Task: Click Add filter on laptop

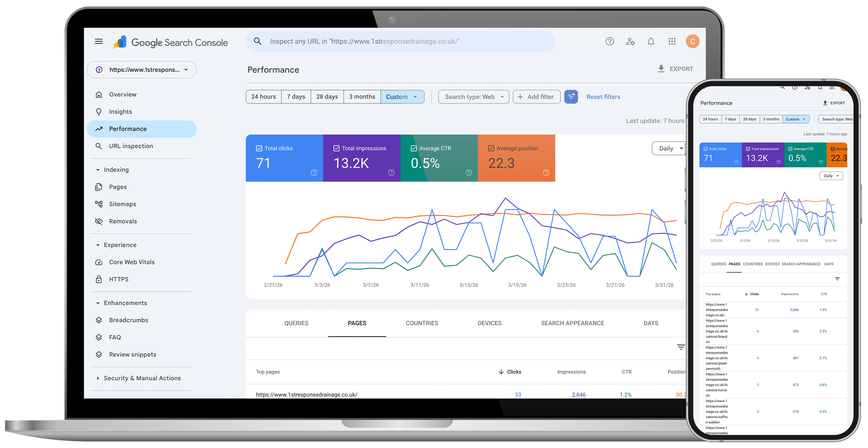Action: (537, 97)
